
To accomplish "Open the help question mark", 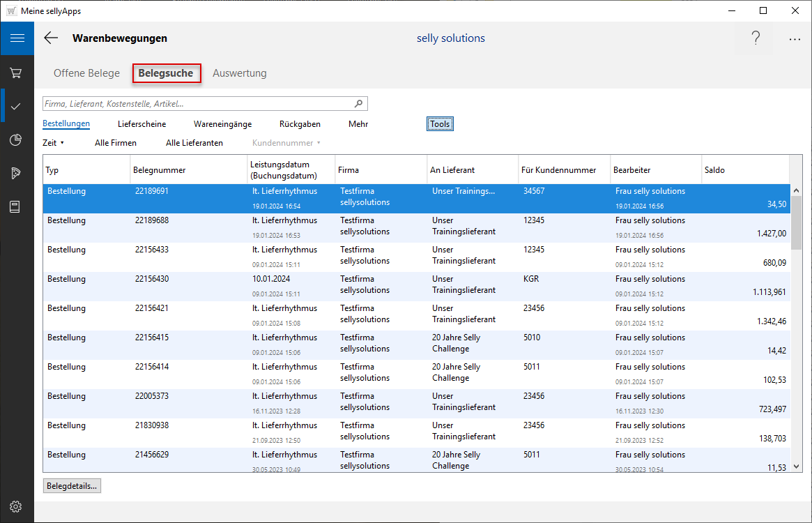I will [756, 38].
